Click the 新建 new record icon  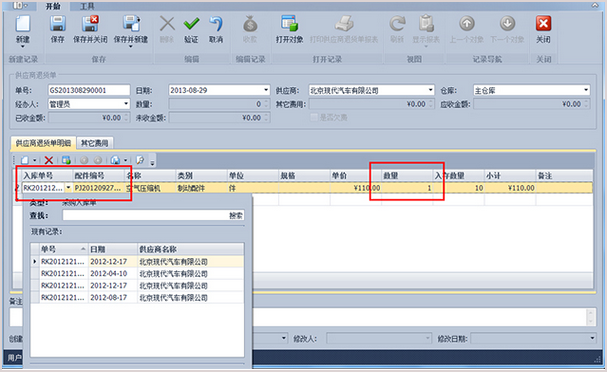(23, 24)
